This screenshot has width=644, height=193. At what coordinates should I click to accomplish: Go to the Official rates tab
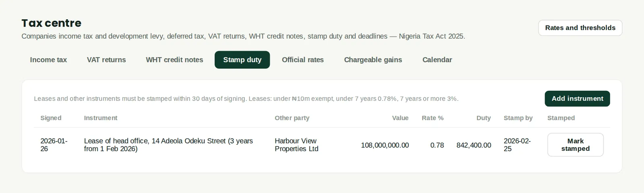(x=303, y=60)
